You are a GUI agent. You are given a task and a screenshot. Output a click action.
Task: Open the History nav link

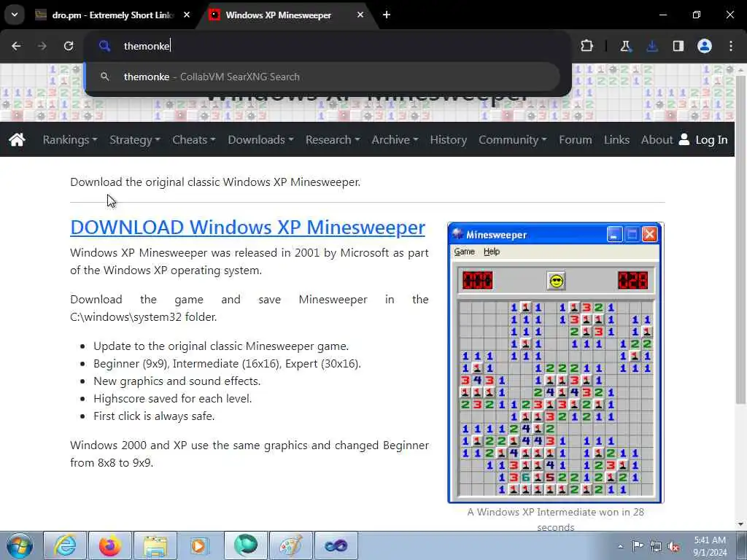[x=449, y=139]
